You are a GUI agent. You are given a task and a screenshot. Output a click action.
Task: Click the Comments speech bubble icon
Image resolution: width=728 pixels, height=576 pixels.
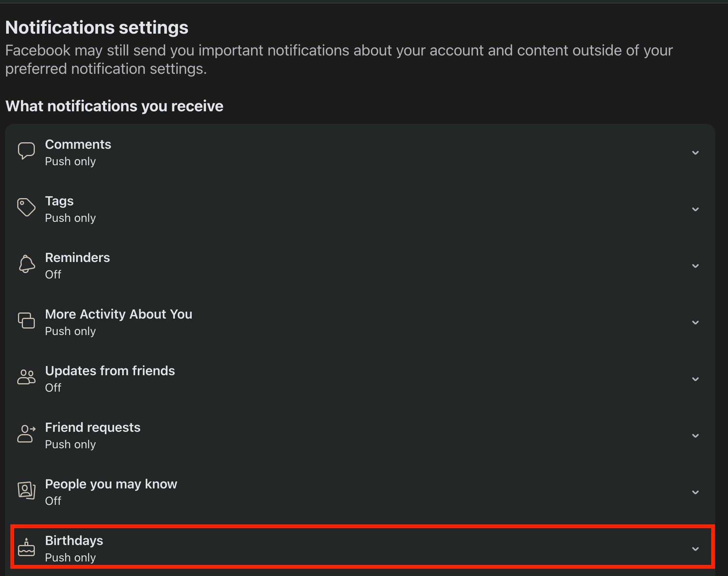(x=26, y=151)
